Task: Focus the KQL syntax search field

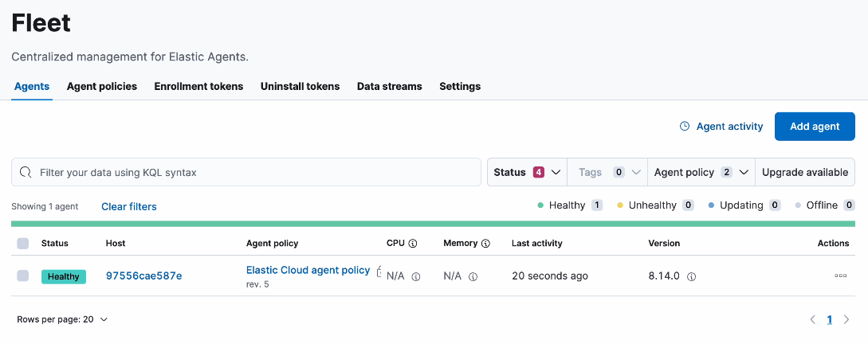Action: coord(255,172)
